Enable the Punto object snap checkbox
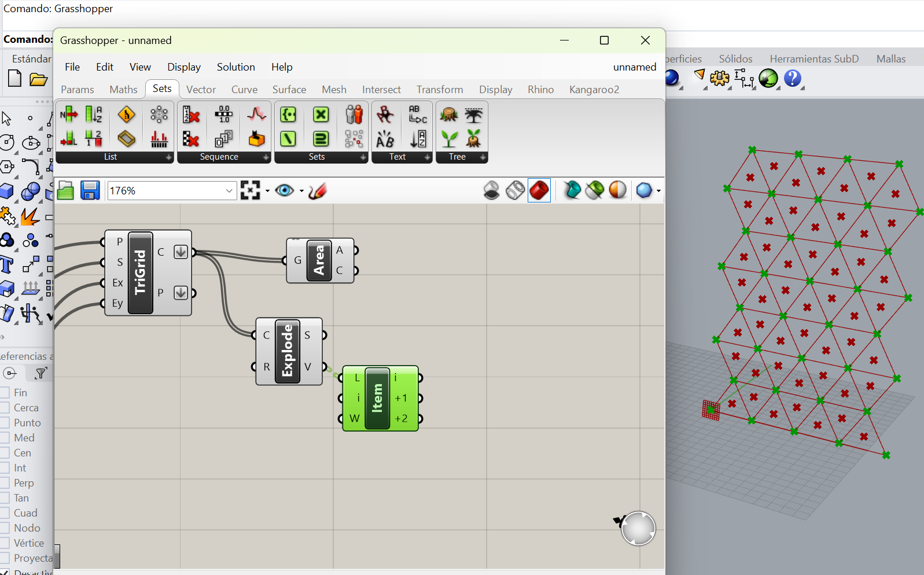 [x=5, y=423]
